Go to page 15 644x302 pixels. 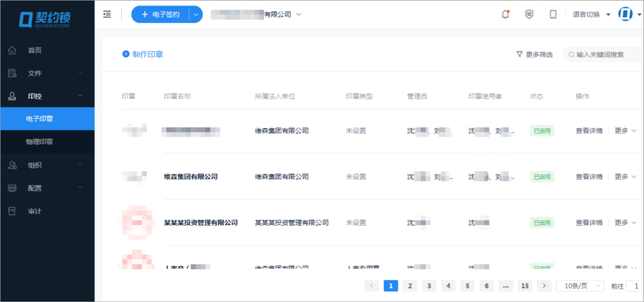pos(525,285)
